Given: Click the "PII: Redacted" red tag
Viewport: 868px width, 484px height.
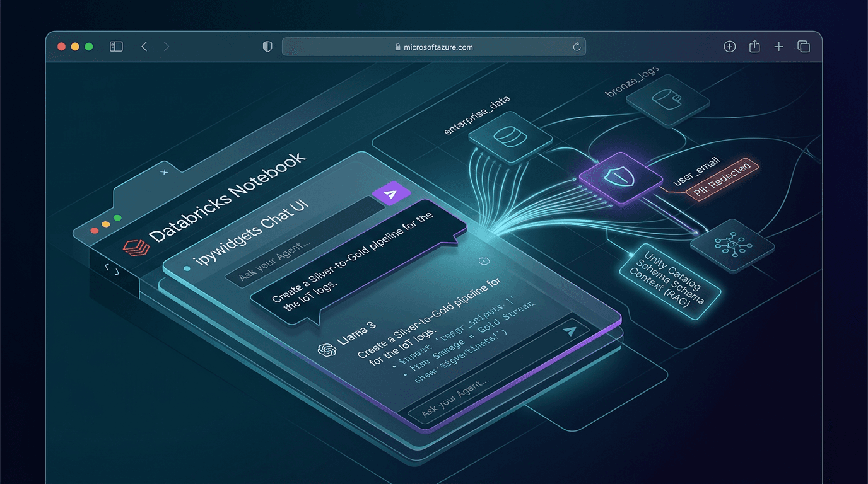Looking at the screenshot, I should [723, 180].
